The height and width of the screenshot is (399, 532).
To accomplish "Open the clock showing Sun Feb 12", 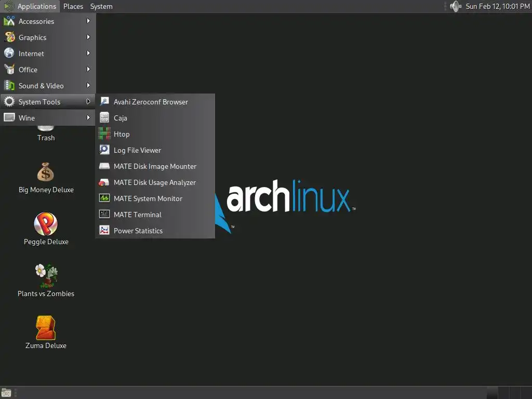I will coord(497,6).
